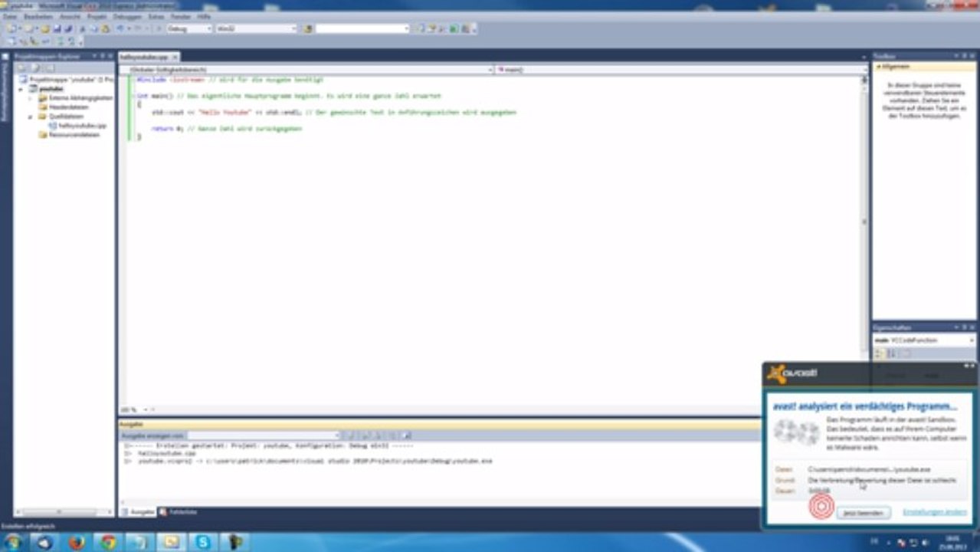This screenshot has width=980, height=552.
Task: Open the Ansicht menu
Action: click(x=70, y=16)
